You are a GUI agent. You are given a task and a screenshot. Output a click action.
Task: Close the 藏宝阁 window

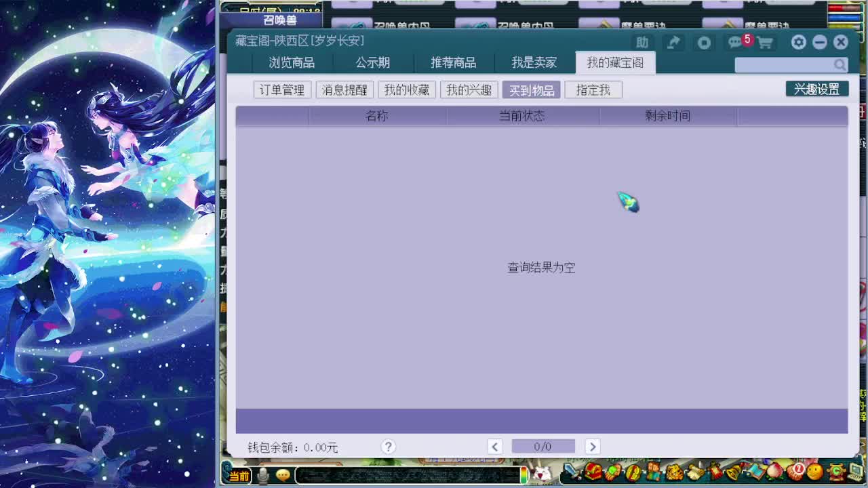coord(841,42)
